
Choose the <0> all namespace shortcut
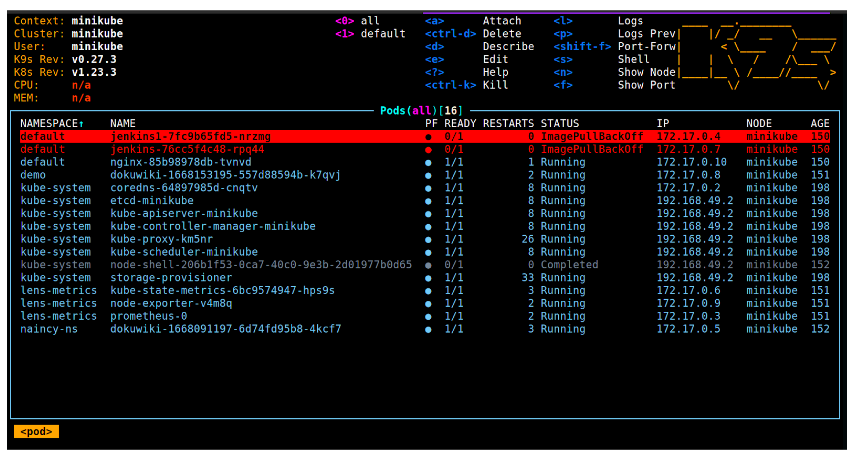coord(357,21)
